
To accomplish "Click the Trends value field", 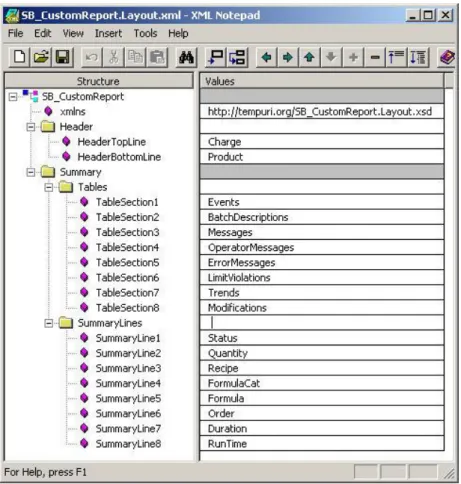I will tap(322, 293).
